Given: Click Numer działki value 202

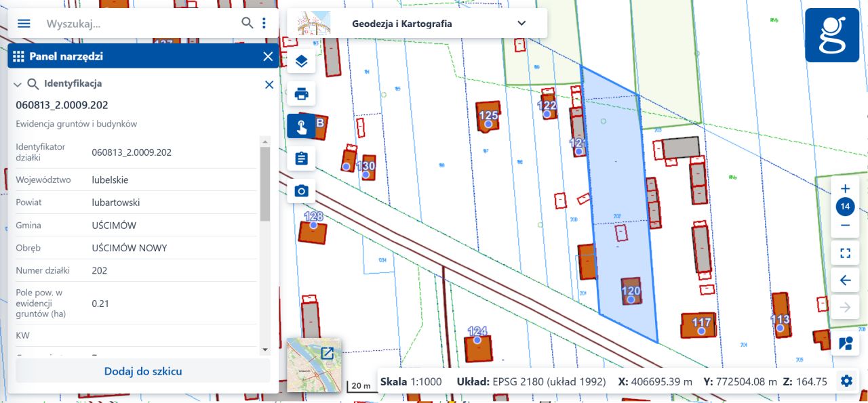Looking at the screenshot, I should pos(100,270).
